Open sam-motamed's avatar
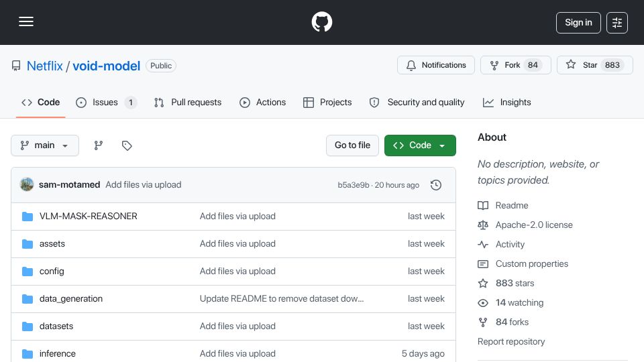Image resolution: width=644 pixels, height=362 pixels. [27, 185]
